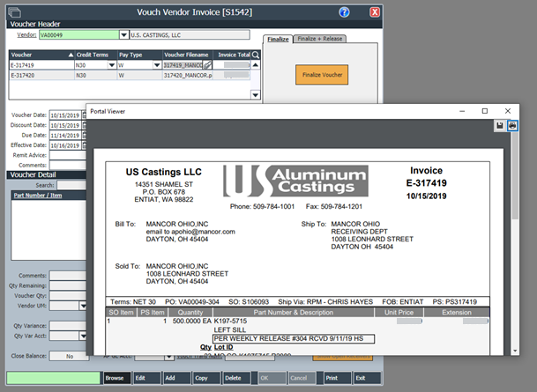Click the Effective Date field 10/16/2019
This screenshot has height=392, width=537.
click(65, 145)
